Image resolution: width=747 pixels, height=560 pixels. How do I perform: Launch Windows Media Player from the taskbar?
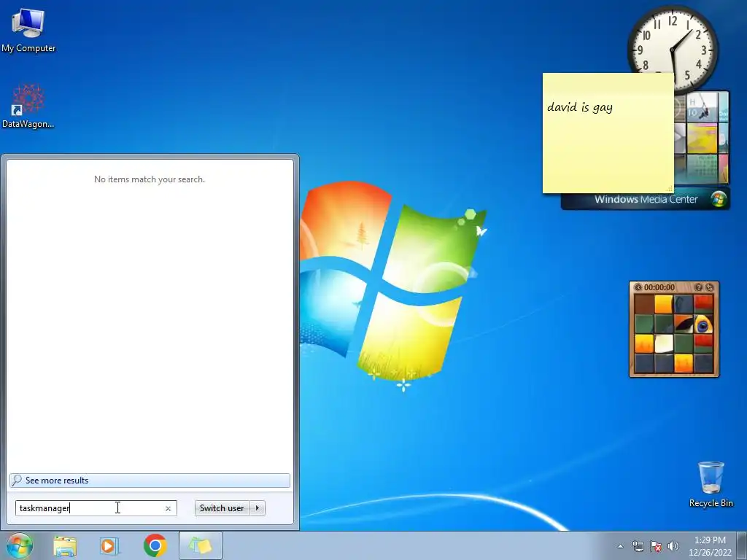click(109, 545)
